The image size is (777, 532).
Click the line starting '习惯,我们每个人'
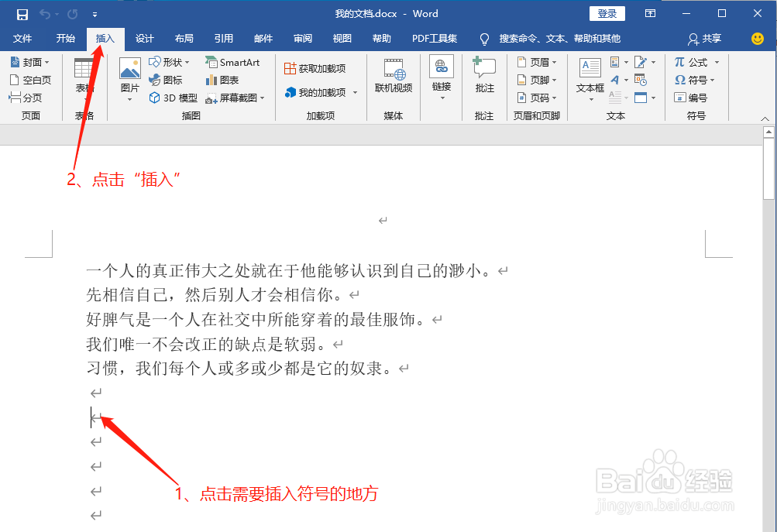tap(239, 369)
